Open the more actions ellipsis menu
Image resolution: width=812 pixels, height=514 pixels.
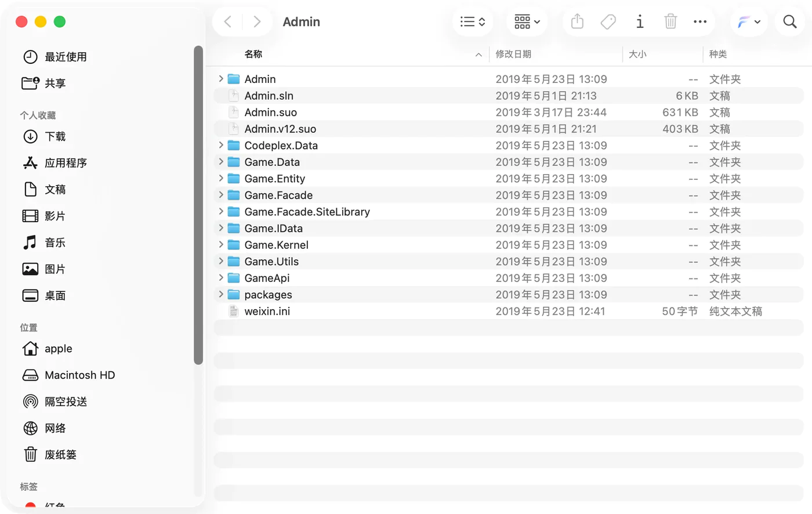[x=700, y=22]
